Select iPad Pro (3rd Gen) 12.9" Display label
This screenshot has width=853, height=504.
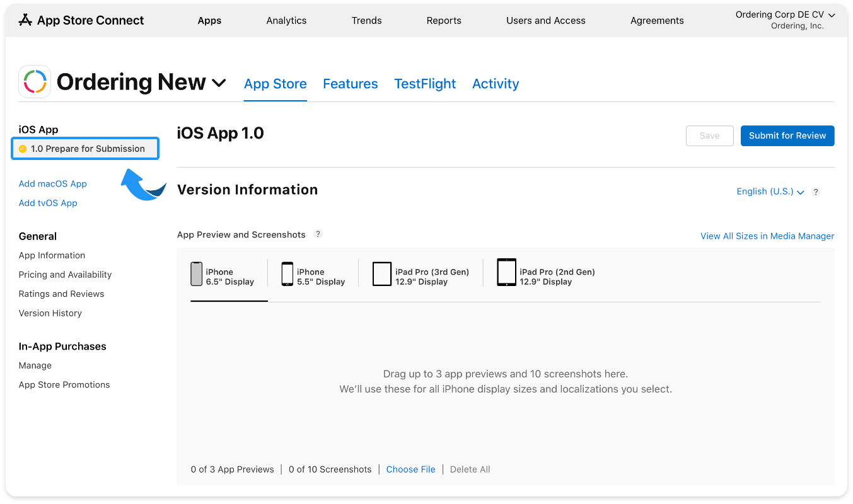coord(432,277)
